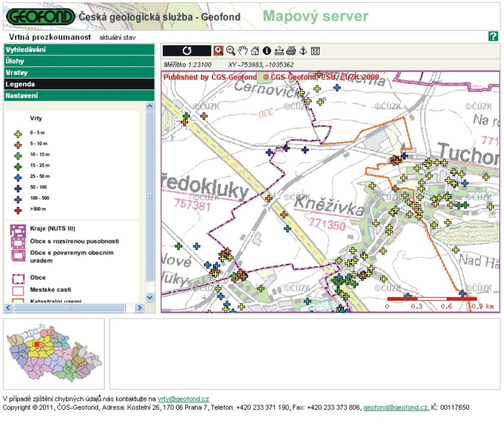Click the 'Kněživka' label on the map

click(x=329, y=206)
